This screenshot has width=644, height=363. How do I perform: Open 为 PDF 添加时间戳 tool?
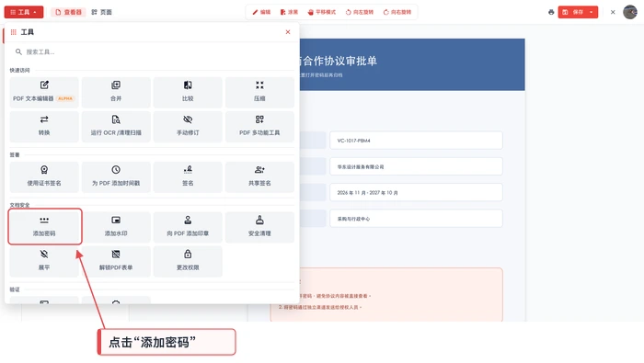point(116,176)
